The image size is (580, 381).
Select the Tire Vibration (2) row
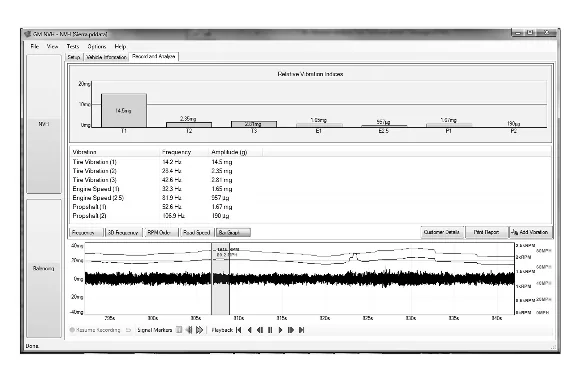[310, 171]
